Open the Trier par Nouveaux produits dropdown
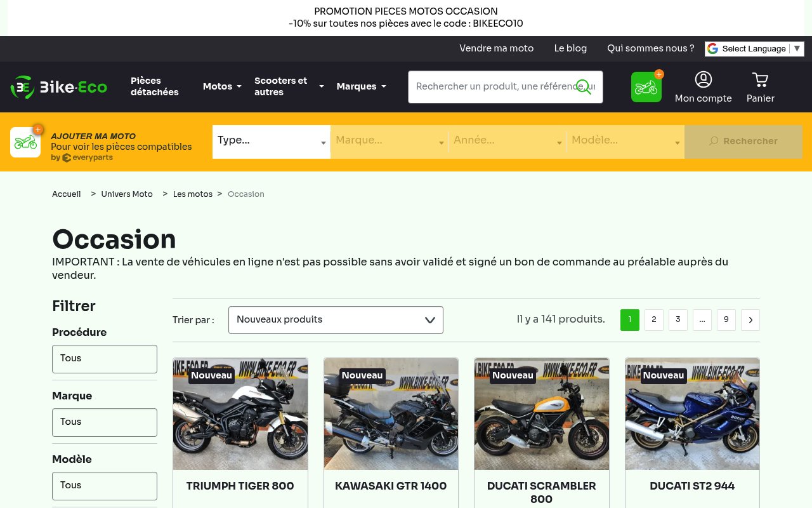812x508 pixels. [x=336, y=320]
